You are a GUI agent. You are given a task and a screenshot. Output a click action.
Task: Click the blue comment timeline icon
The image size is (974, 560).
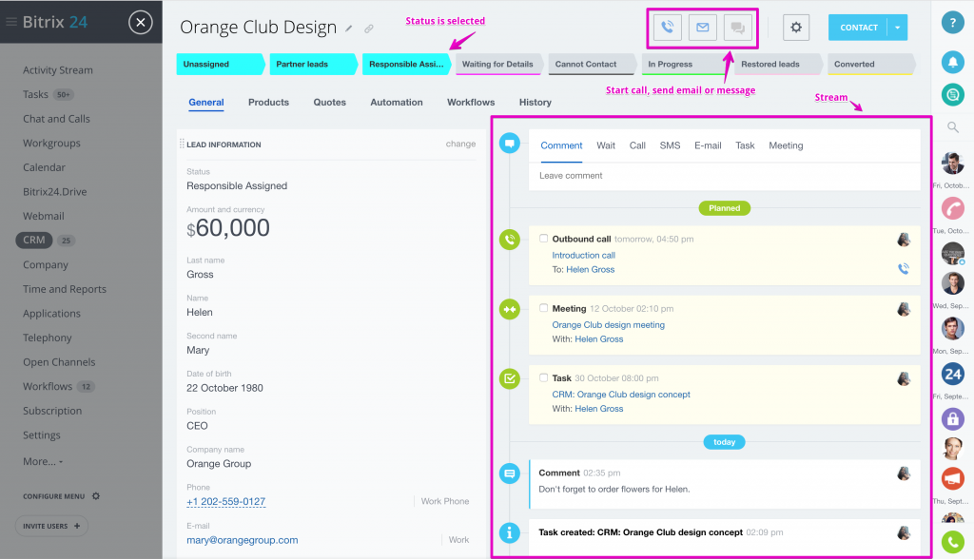click(510, 473)
